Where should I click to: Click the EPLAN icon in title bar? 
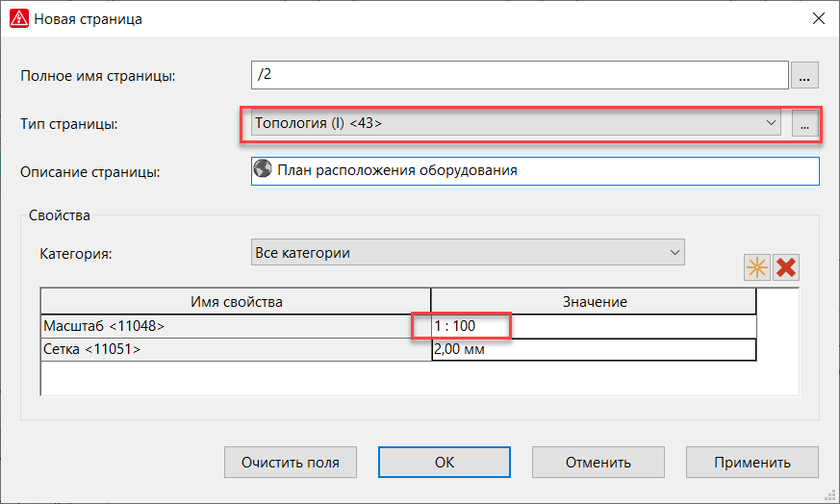point(19,18)
